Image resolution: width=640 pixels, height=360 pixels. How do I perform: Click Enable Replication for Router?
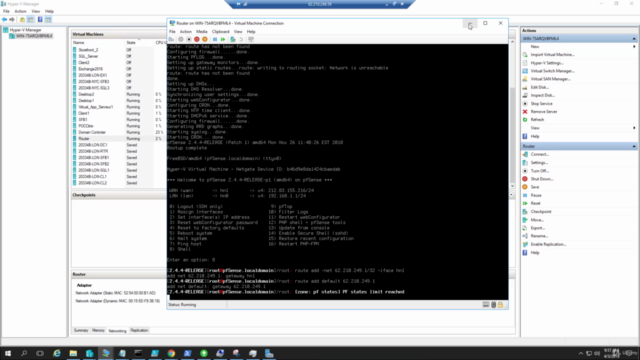(548, 244)
